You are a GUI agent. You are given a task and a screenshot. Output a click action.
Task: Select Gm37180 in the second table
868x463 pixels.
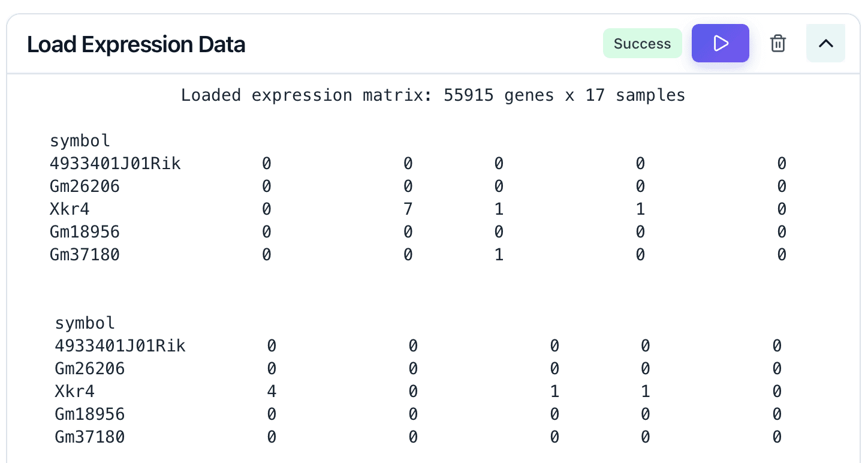click(89, 437)
